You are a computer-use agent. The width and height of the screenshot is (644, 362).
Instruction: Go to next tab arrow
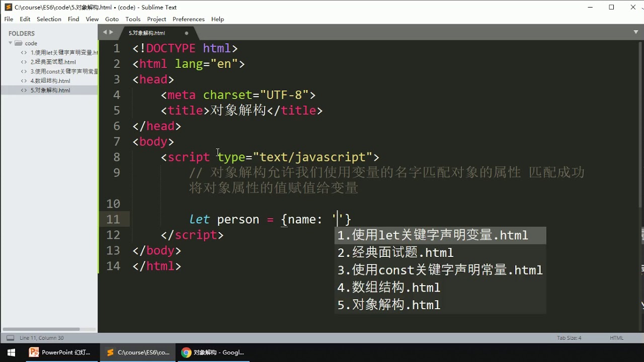click(111, 32)
